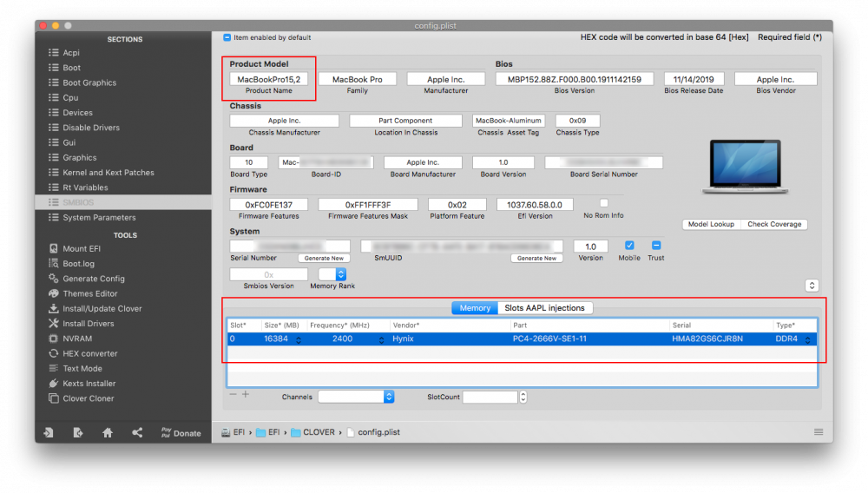Click the list icon at bottom right
The height and width of the screenshot is (493, 868).
tap(819, 432)
